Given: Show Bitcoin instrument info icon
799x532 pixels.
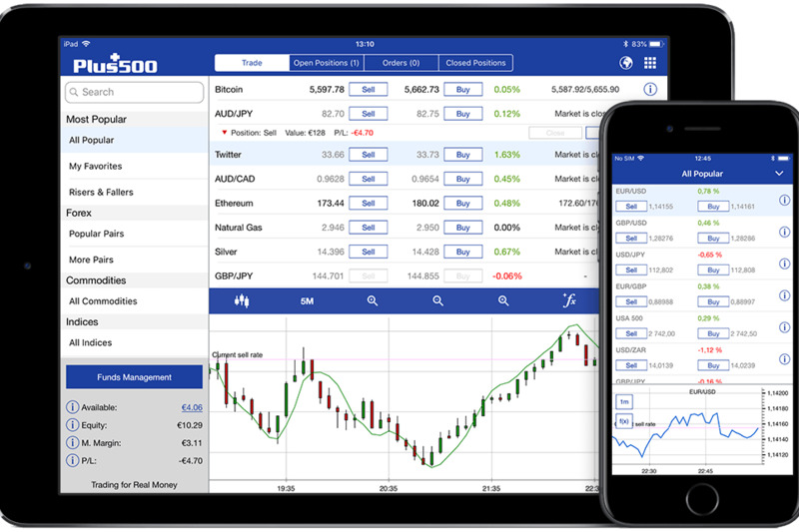Looking at the screenshot, I should [x=650, y=89].
